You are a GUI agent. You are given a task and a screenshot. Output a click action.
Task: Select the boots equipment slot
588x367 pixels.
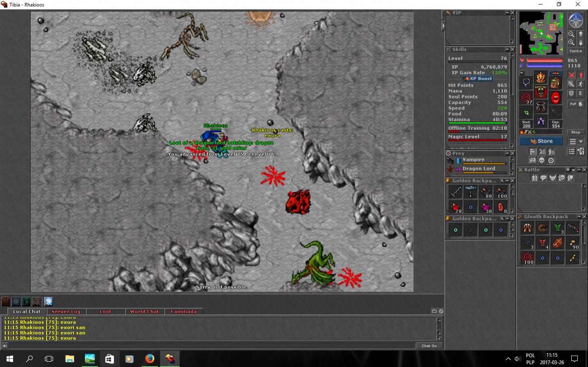click(541, 121)
